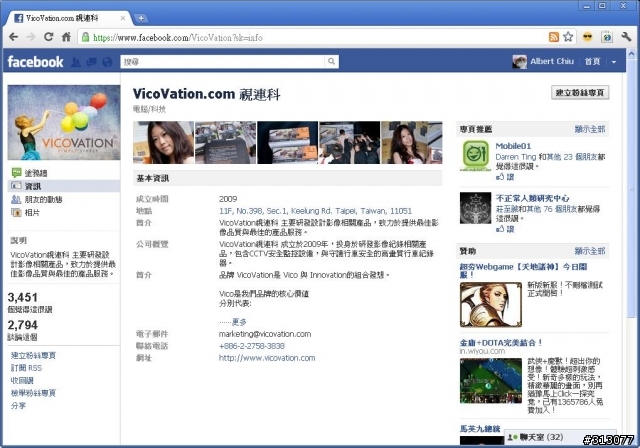Bookmark this page with the star icon
Screen dimensions: 640x448
tap(568, 37)
